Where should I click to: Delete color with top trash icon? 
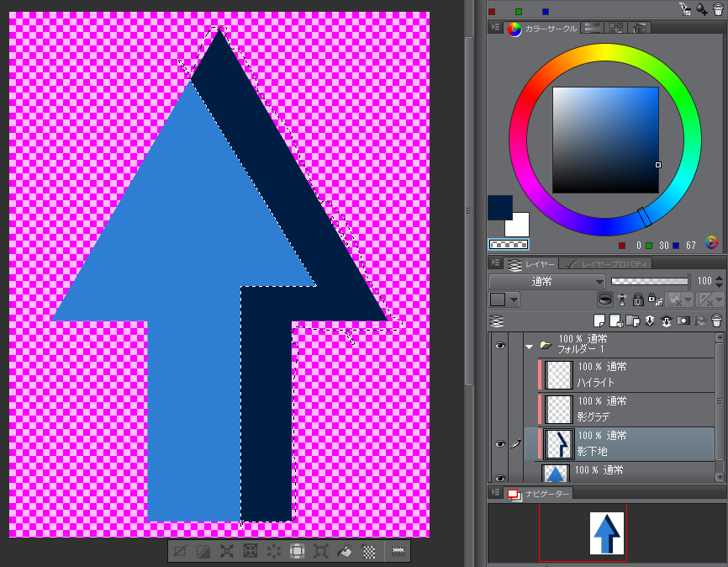718,9
